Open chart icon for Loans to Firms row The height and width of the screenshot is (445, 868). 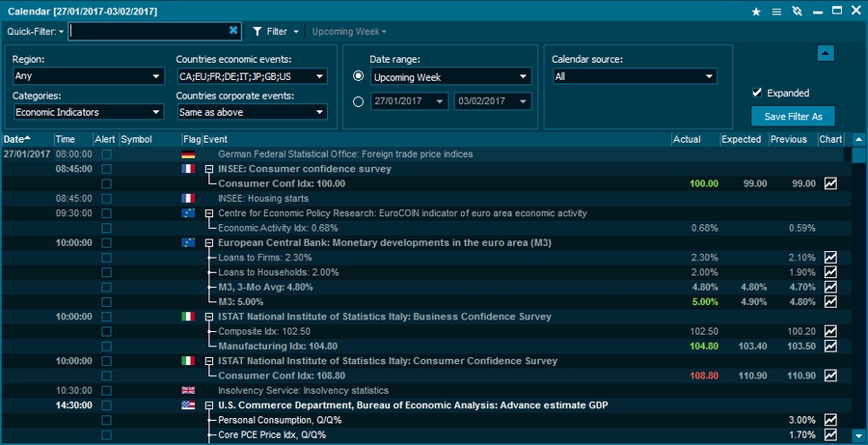click(830, 258)
